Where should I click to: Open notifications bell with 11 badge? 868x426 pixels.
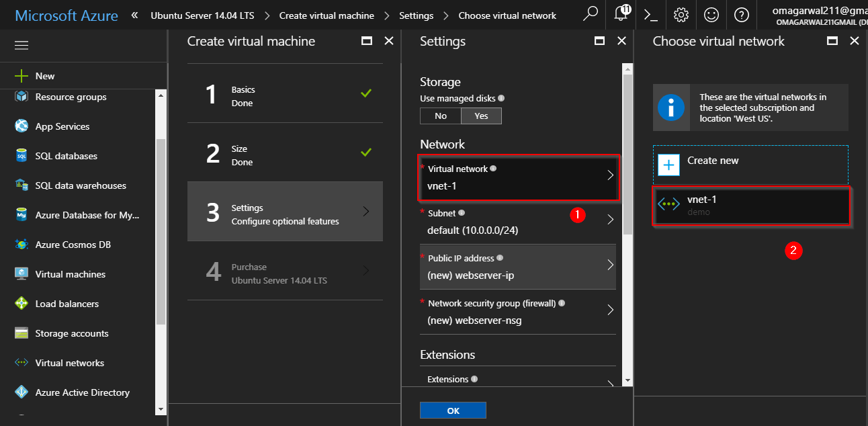(x=621, y=13)
